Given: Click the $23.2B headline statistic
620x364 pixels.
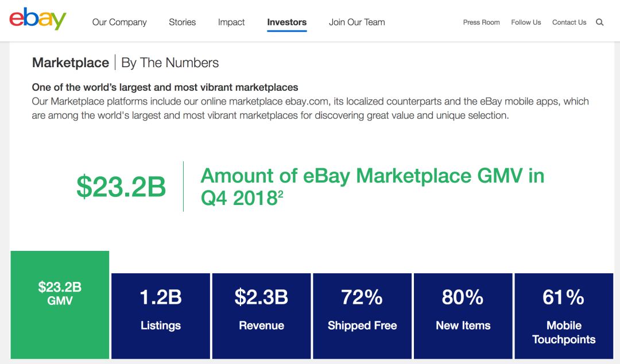Looking at the screenshot, I should point(122,185).
